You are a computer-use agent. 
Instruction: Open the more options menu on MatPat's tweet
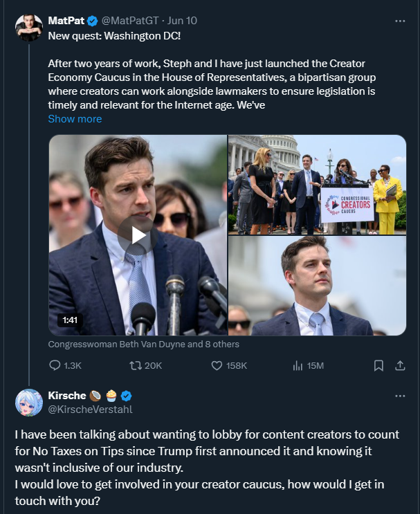399,21
